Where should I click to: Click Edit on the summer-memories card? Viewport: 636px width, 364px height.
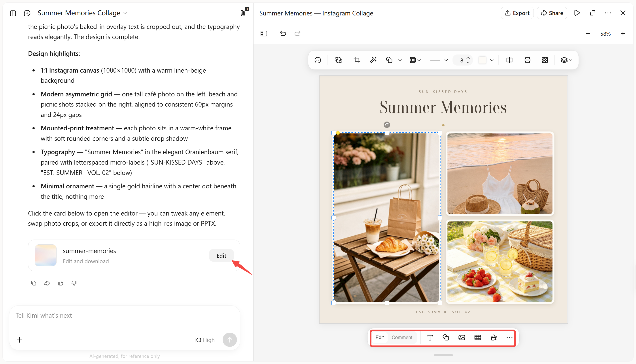221,255
